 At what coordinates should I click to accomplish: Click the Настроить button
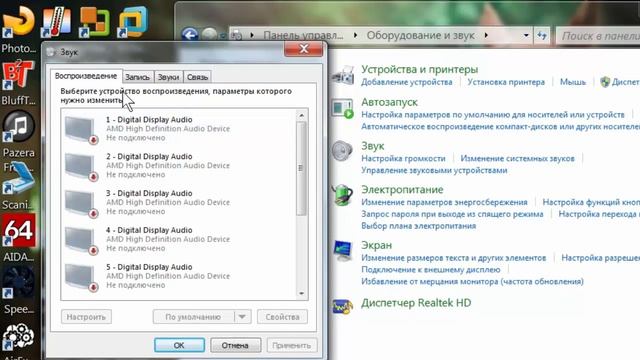pyautogui.click(x=86, y=317)
